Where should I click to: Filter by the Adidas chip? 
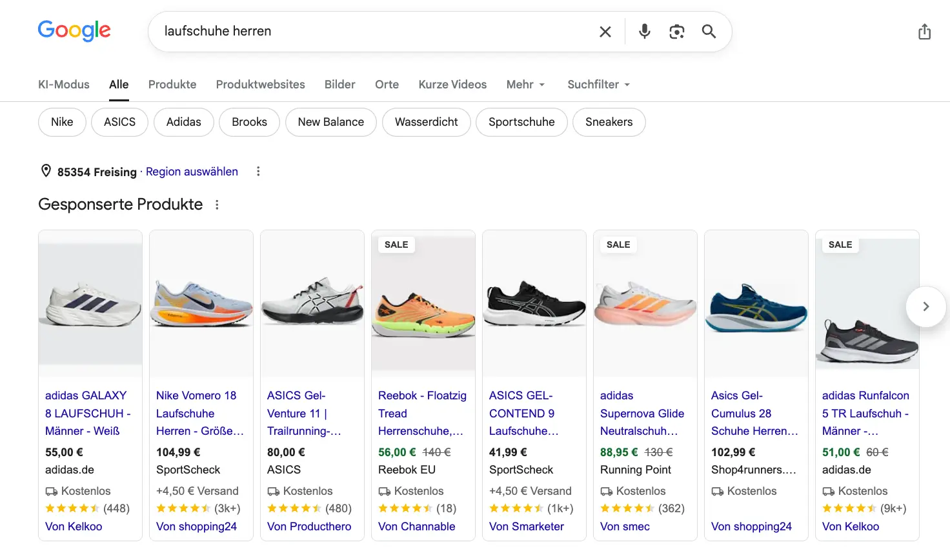pyautogui.click(x=184, y=122)
